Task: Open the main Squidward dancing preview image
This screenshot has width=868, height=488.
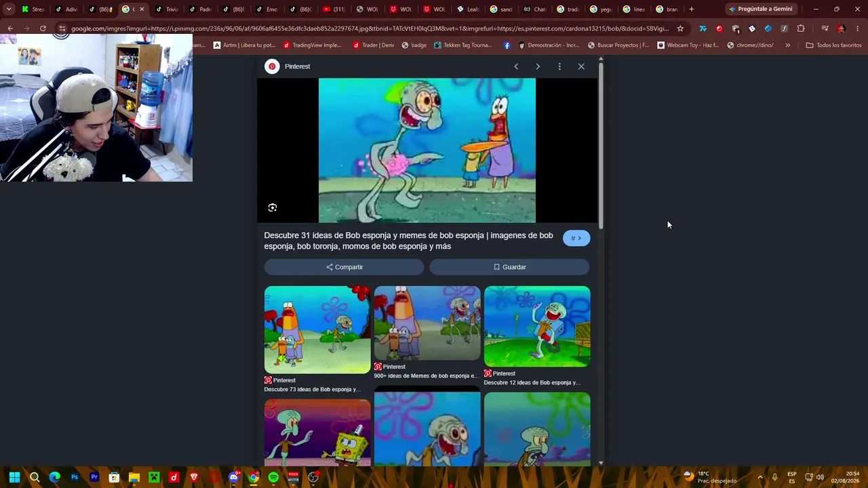Action: [x=427, y=150]
